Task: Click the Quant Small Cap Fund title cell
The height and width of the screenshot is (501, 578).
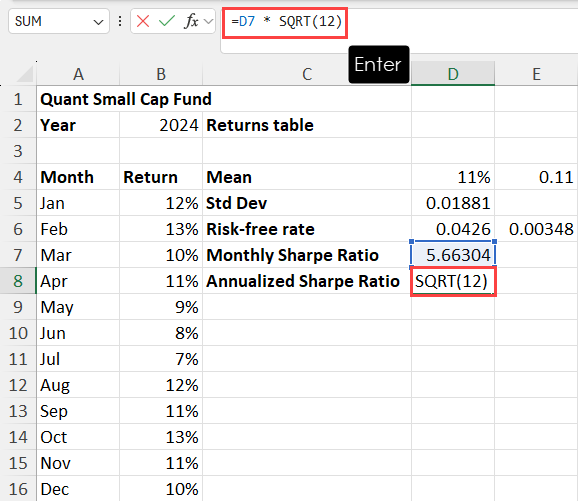Action: [x=126, y=99]
